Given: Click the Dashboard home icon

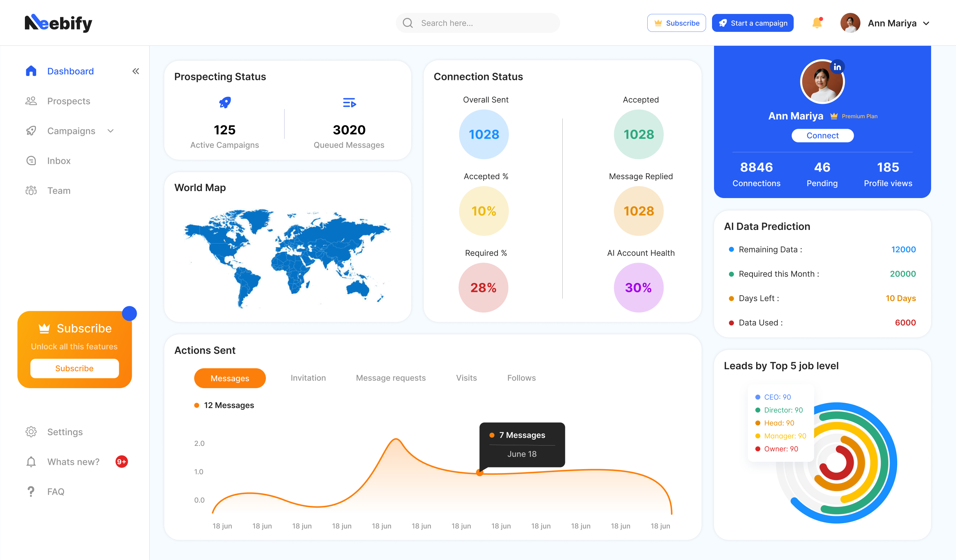Looking at the screenshot, I should 31,71.
